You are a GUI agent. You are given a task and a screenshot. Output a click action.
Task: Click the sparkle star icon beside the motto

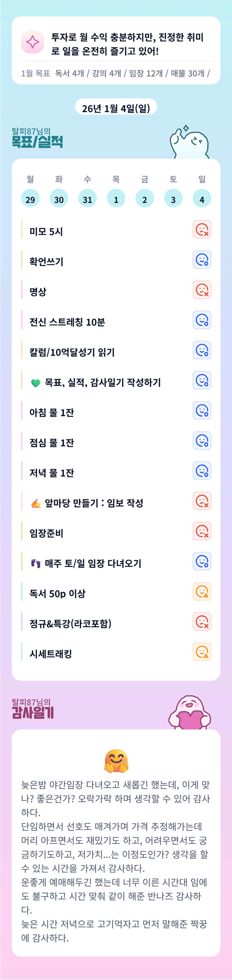[x=32, y=42]
